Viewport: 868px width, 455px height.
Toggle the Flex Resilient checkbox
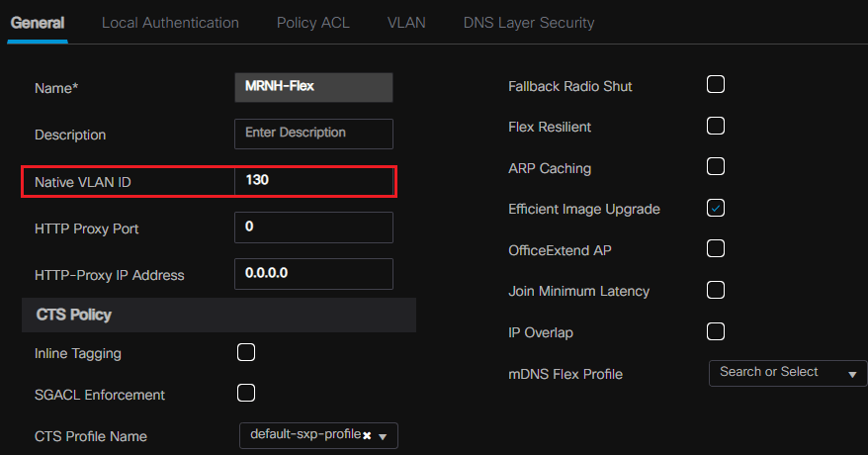(x=716, y=126)
